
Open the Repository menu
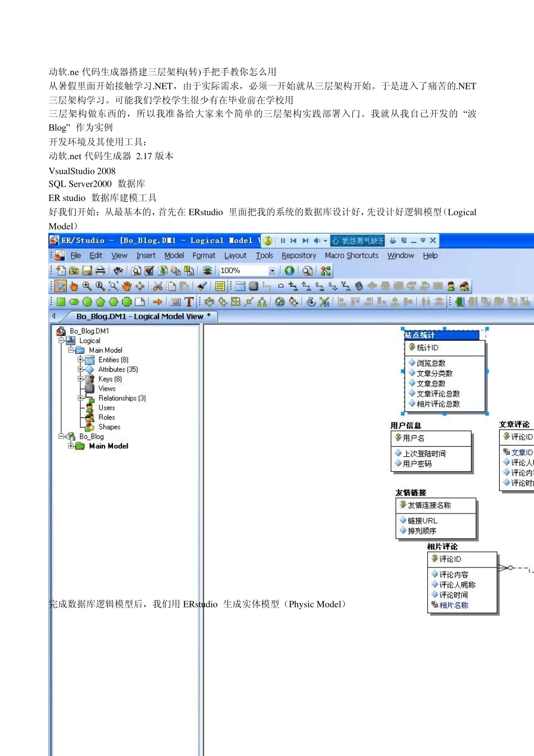[x=299, y=255]
